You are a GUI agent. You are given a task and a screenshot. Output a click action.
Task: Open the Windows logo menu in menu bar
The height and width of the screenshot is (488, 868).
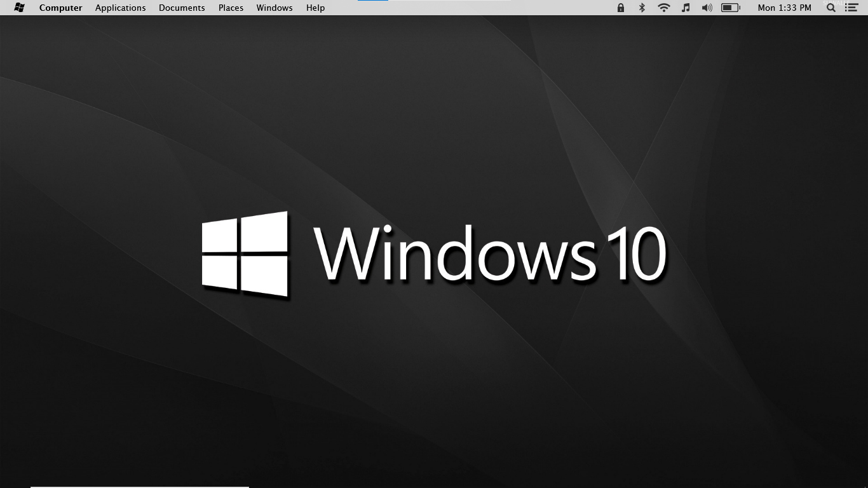click(19, 8)
